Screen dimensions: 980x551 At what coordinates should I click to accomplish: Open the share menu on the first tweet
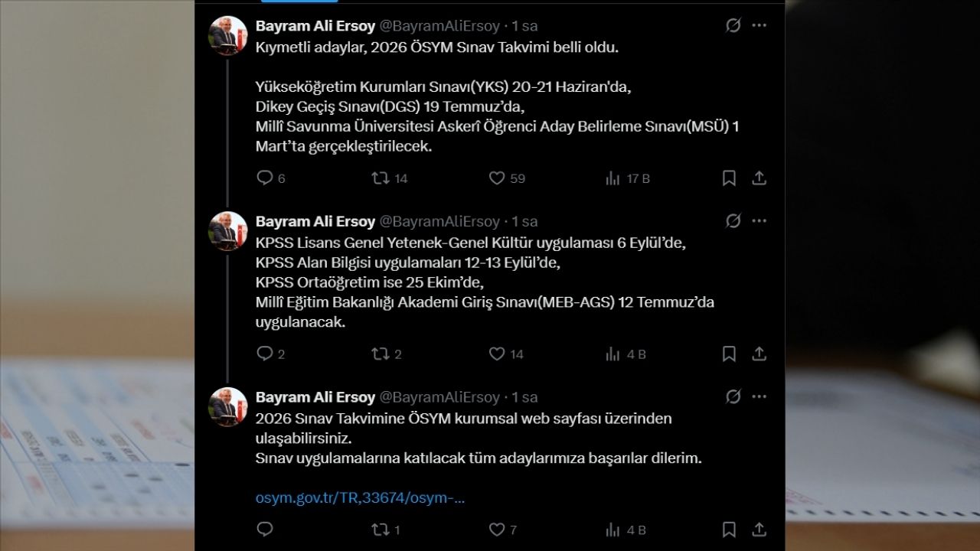pyautogui.click(x=759, y=178)
